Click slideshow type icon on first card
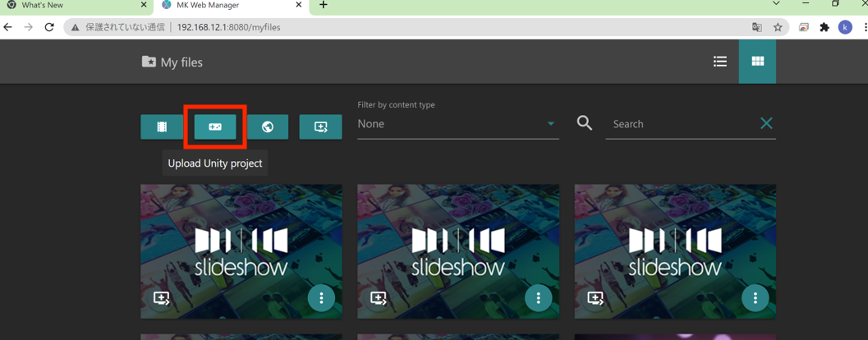868x340 pixels. tap(161, 299)
